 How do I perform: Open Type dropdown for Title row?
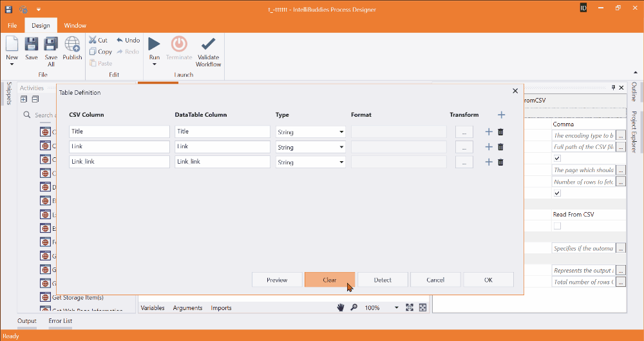(x=341, y=132)
